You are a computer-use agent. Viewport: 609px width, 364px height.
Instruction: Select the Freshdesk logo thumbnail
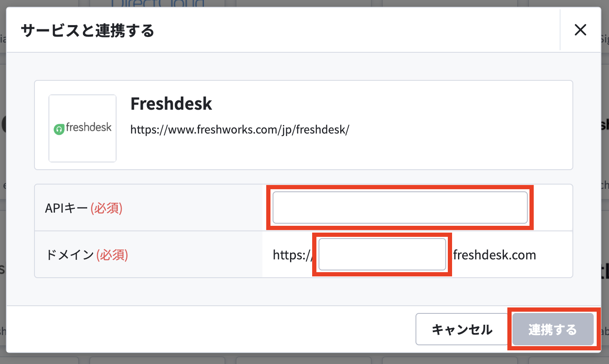(83, 128)
